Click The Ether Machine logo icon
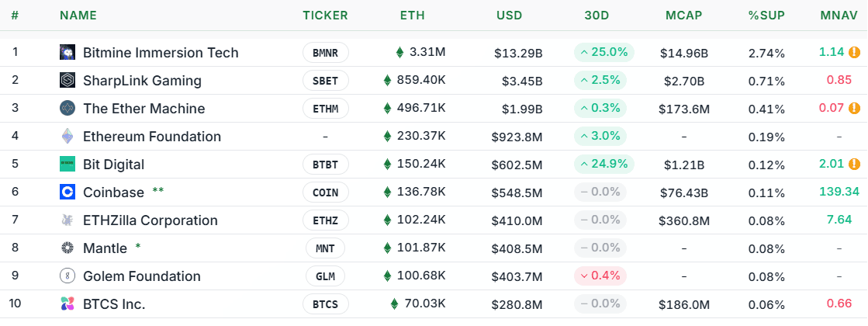 (x=67, y=108)
